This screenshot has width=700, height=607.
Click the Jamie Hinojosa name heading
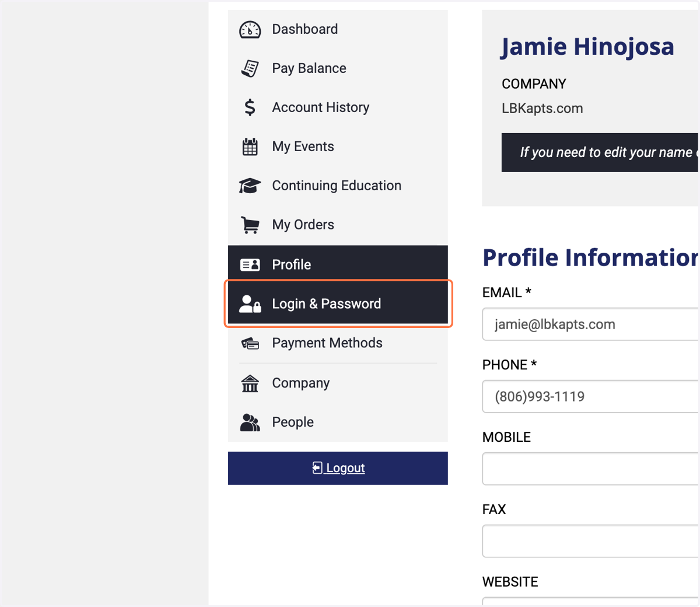pyautogui.click(x=587, y=47)
